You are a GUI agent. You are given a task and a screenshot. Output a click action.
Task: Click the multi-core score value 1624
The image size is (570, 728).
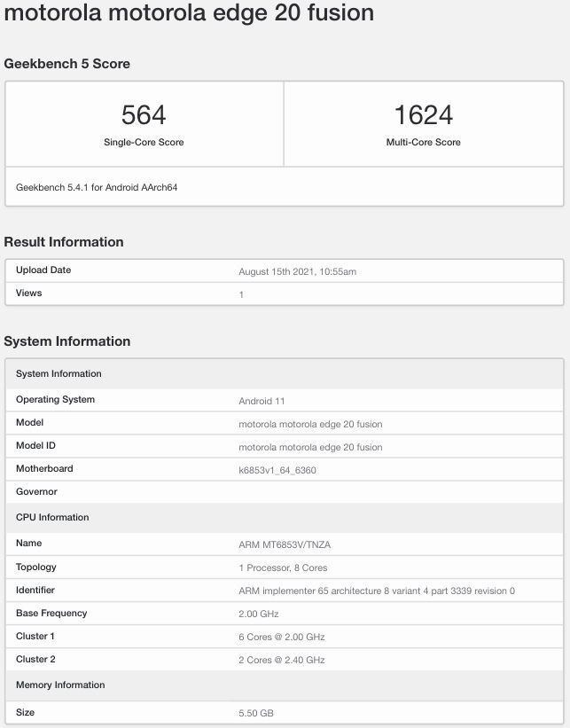(424, 114)
